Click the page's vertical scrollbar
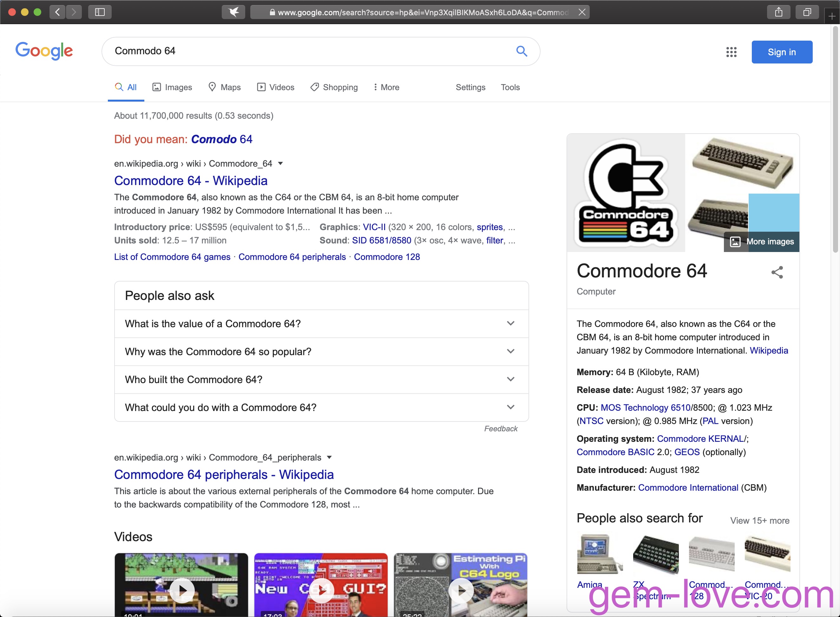840x617 pixels. click(836, 140)
